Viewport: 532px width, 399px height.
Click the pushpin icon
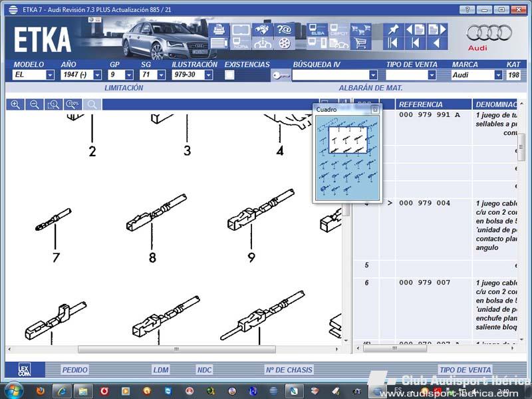coord(393,30)
